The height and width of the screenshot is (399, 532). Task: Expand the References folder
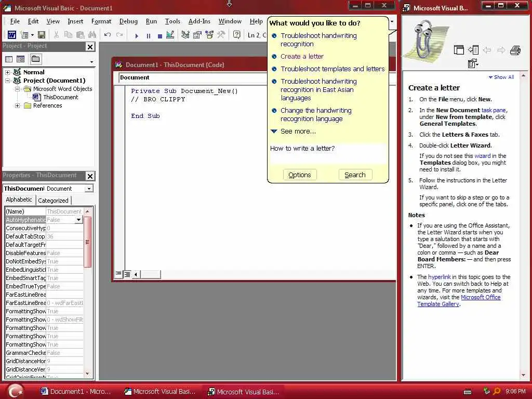(x=17, y=106)
